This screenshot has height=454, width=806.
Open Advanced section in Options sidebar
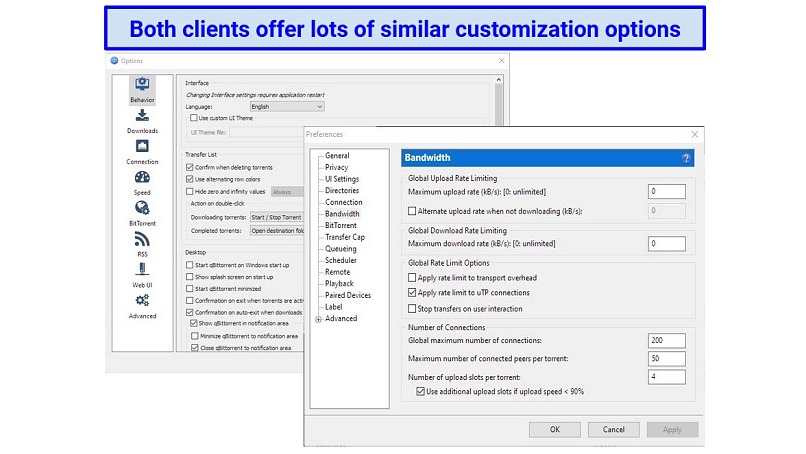tap(142, 306)
